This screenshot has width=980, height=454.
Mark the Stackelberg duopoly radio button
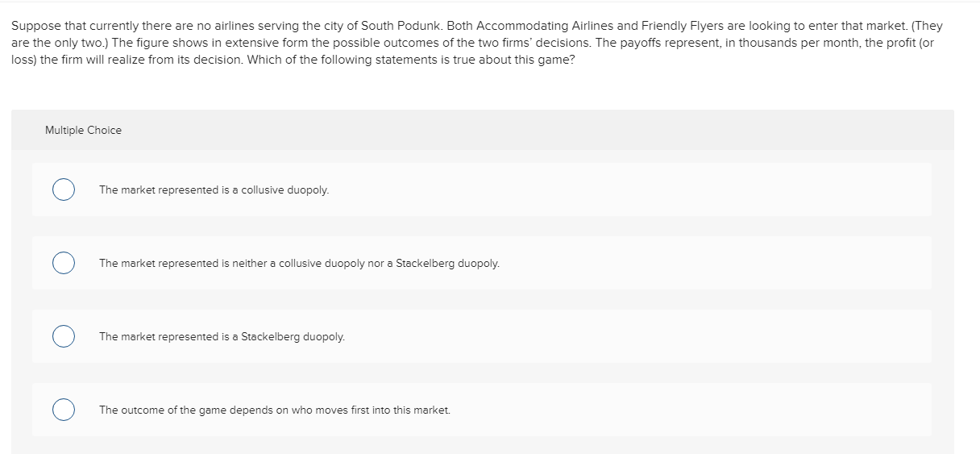tap(64, 336)
